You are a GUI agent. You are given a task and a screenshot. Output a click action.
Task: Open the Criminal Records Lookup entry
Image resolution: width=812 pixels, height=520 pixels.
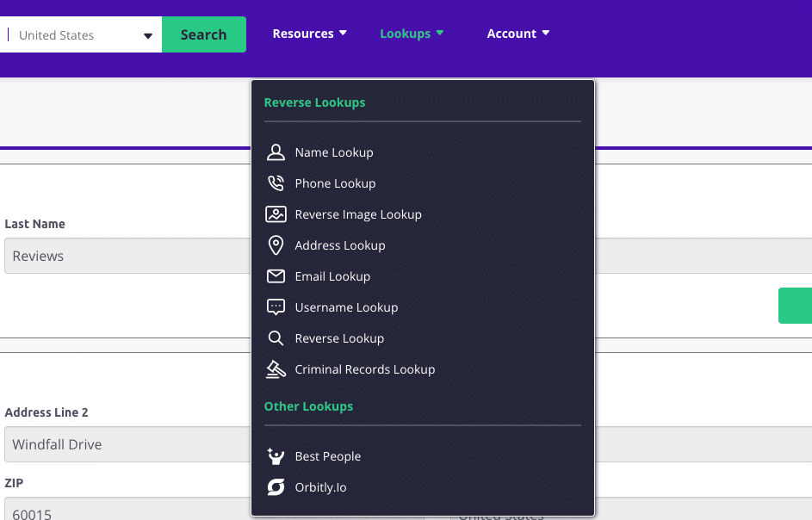(x=365, y=368)
